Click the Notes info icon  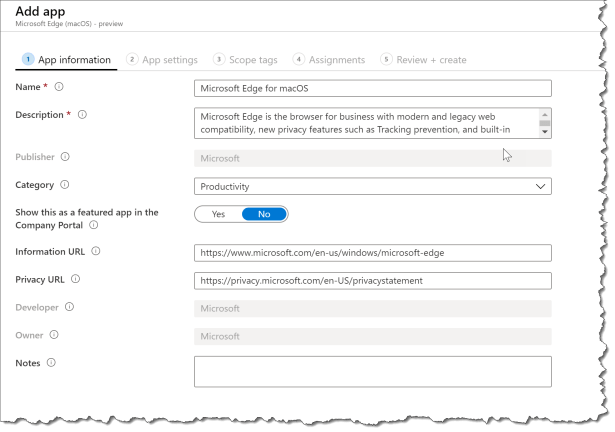coord(51,363)
